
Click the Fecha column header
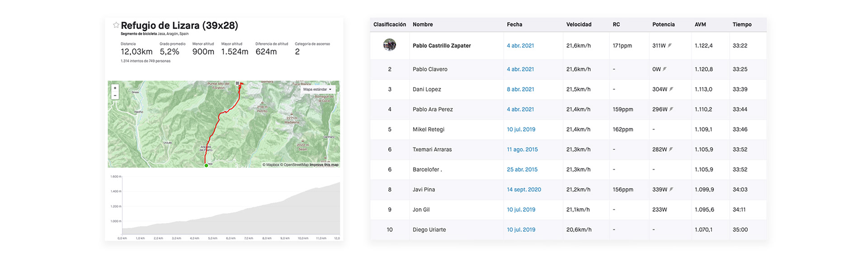pos(514,24)
